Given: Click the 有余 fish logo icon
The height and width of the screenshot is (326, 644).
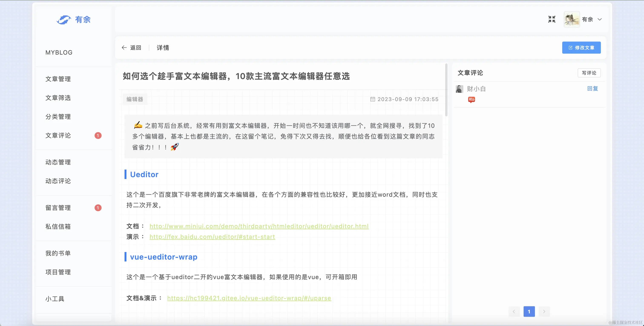Looking at the screenshot, I should 64,20.
